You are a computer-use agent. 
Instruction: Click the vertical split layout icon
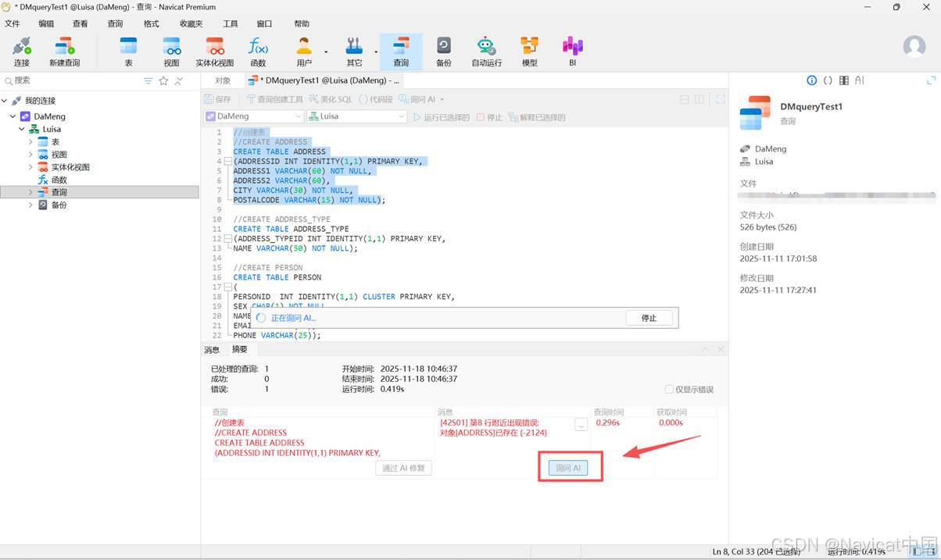click(699, 99)
